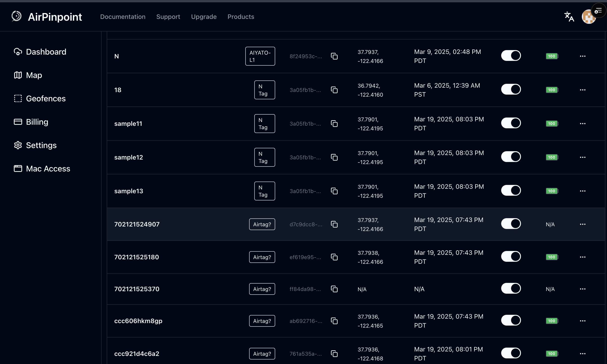Viewport: 607px width, 364px height.
Task: Disable tracking toggle for device N
Action: tap(511, 55)
